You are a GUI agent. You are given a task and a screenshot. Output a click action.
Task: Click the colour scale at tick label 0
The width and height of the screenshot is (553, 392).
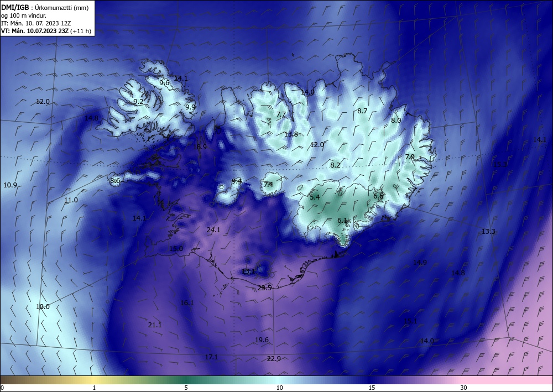(x=2, y=388)
